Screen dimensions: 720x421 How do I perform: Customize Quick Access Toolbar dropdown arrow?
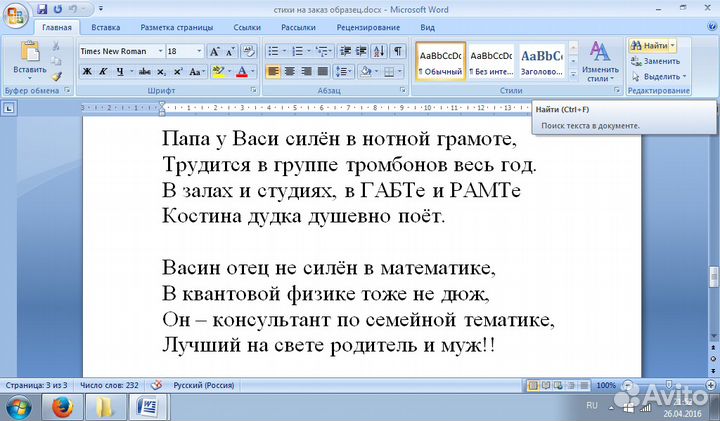click(101, 9)
